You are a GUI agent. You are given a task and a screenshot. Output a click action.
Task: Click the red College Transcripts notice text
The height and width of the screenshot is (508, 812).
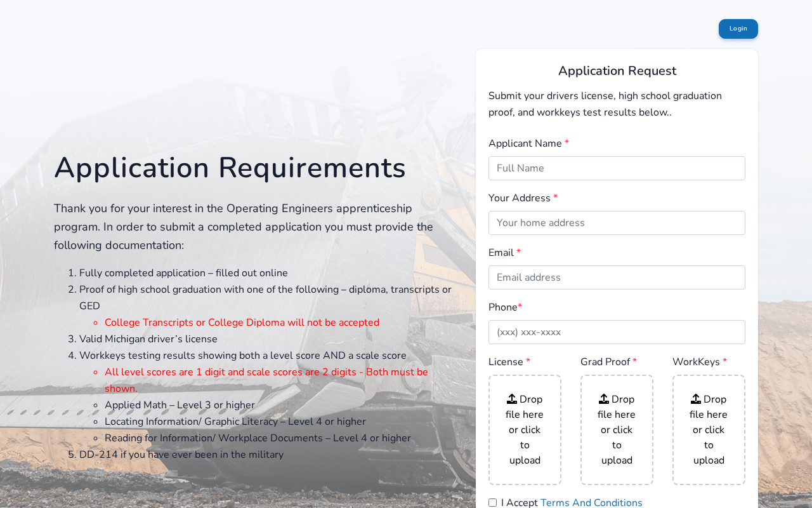coord(242,323)
